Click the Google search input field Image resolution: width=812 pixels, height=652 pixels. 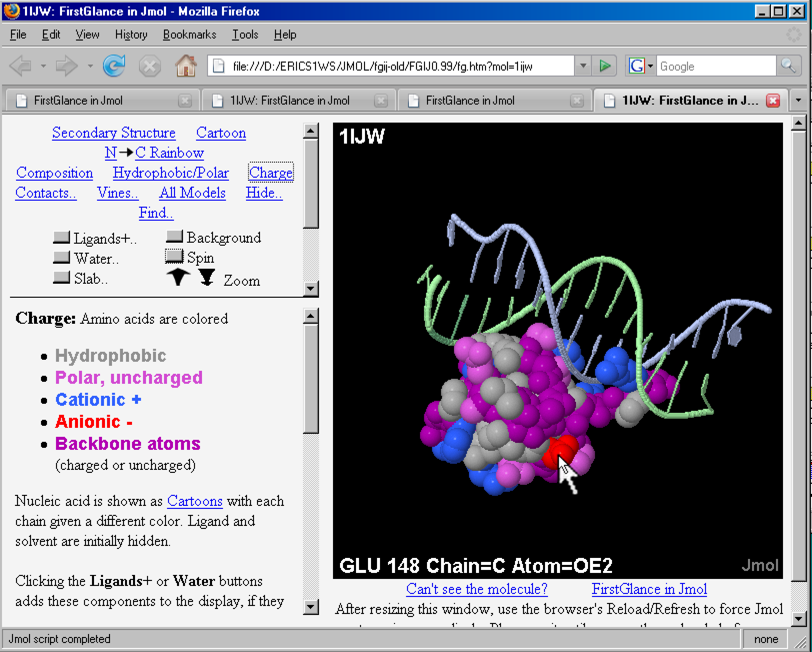click(716, 66)
